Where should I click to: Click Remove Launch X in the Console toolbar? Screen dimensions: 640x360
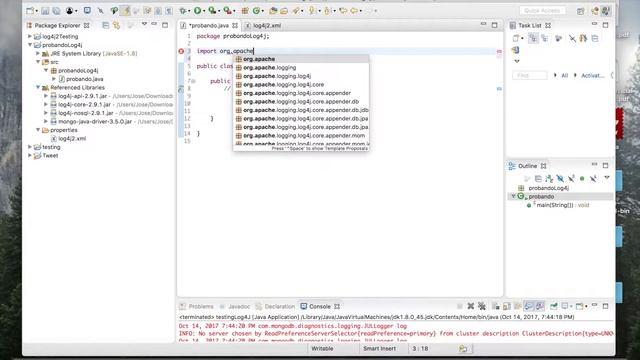(471, 306)
